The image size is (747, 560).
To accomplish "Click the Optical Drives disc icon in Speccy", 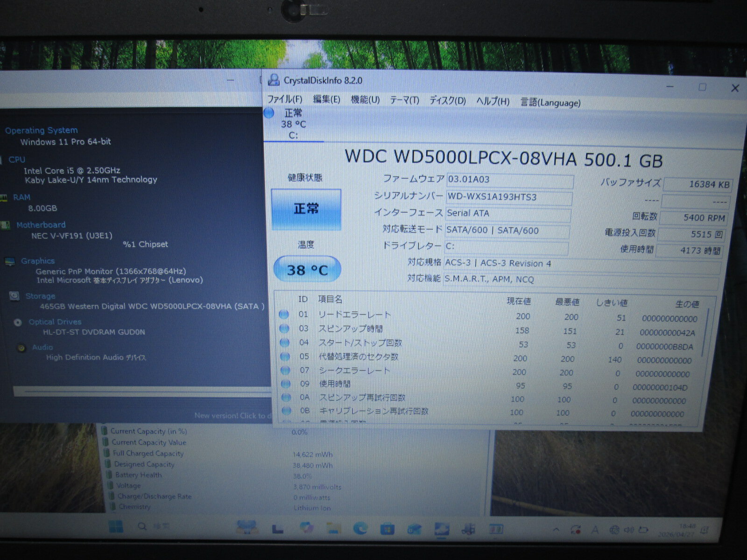I will tap(18, 322).
